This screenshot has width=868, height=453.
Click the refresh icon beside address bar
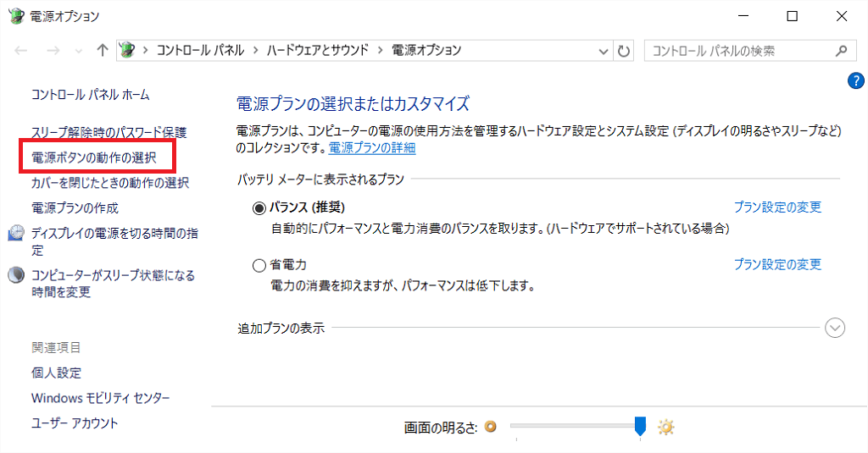624,51
